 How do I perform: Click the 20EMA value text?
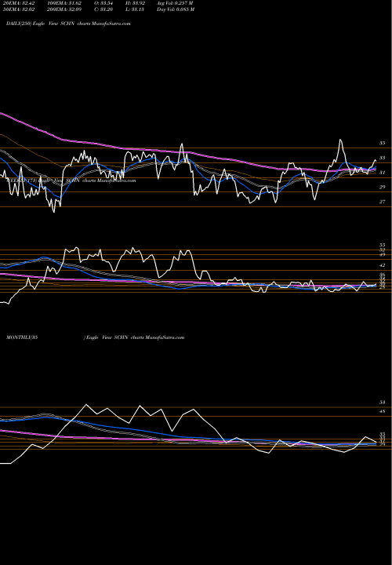click(19, 3)
